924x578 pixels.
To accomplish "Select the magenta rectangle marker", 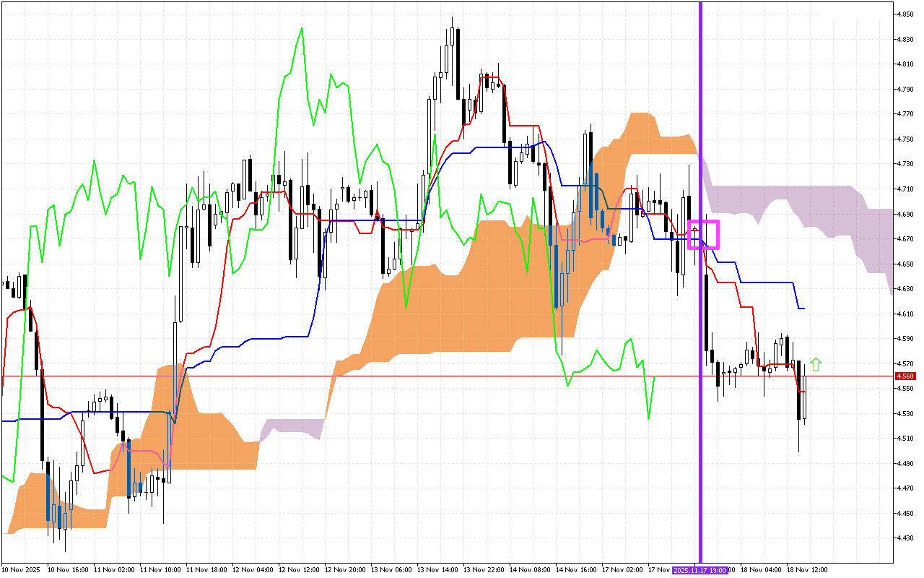I will point(704,234).
